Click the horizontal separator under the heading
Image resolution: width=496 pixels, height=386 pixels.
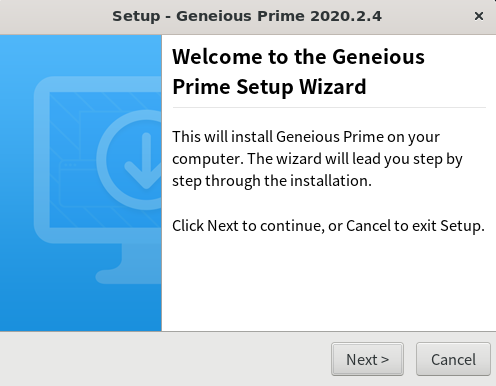pyautogui.click(x=329, y=108)
